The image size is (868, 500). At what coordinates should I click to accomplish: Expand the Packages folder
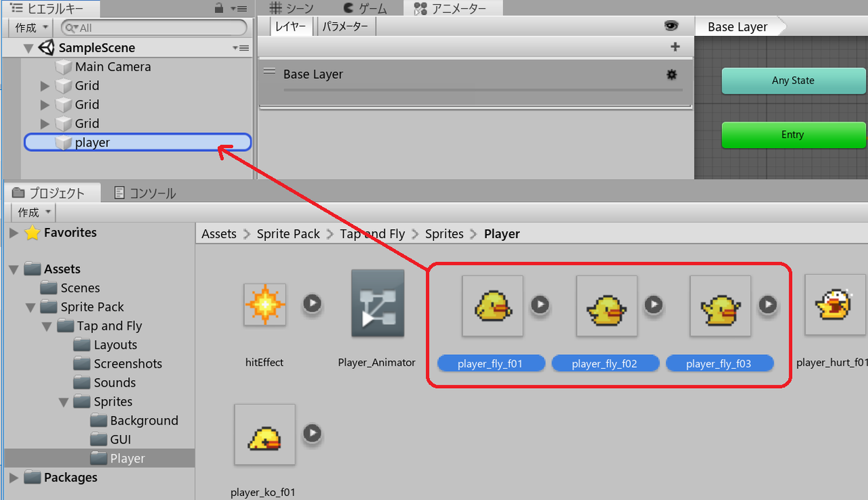[14, 478]
